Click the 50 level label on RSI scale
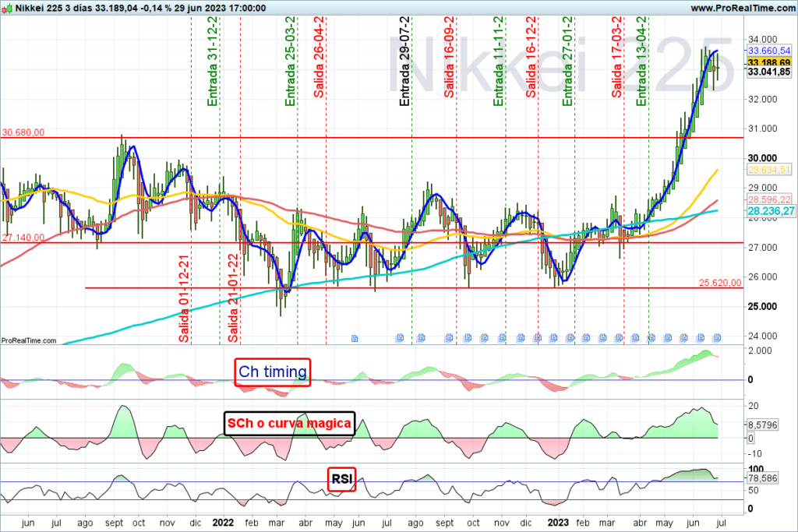This screenshot has height=532, width=798. pos(754,491)
